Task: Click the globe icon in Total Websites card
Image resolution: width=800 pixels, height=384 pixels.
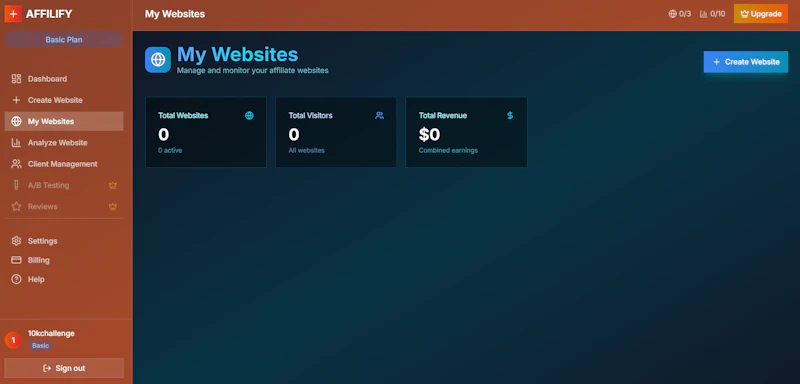Action: pos(249,115)
